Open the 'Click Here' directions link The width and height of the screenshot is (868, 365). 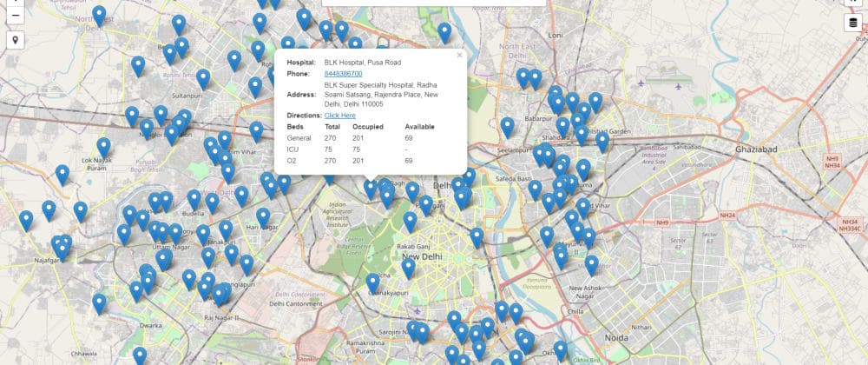point(339,115)
